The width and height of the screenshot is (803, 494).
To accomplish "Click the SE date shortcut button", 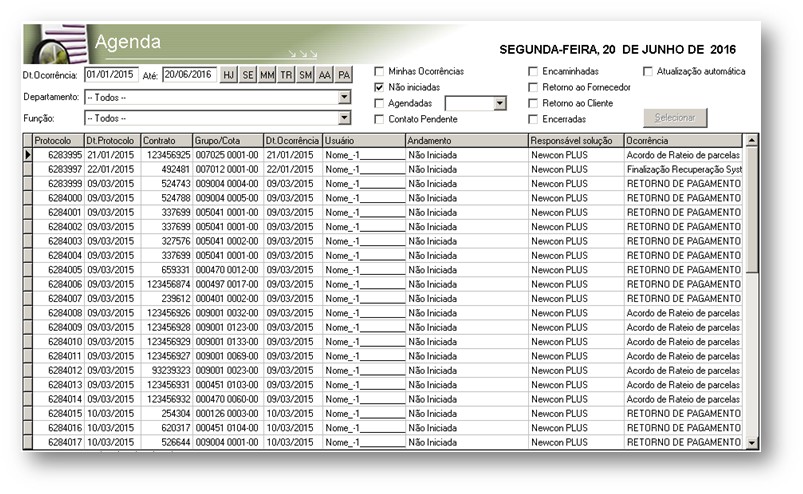I will click(x=248, y=75).
